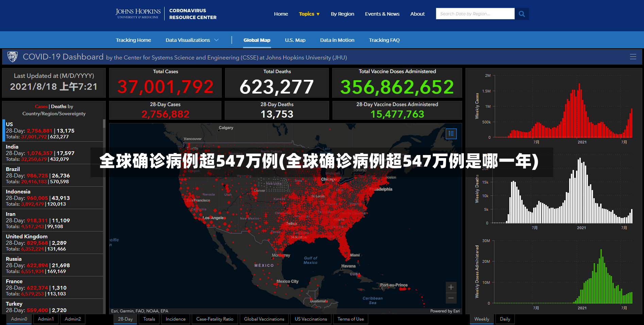Click the Johns Hopkins University logo
Viewport: 644px width, 325px height.
138,14
